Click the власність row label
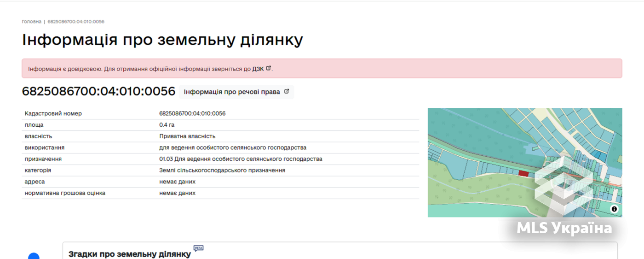The height and width of the screenshot is (259, 644). 39,136
